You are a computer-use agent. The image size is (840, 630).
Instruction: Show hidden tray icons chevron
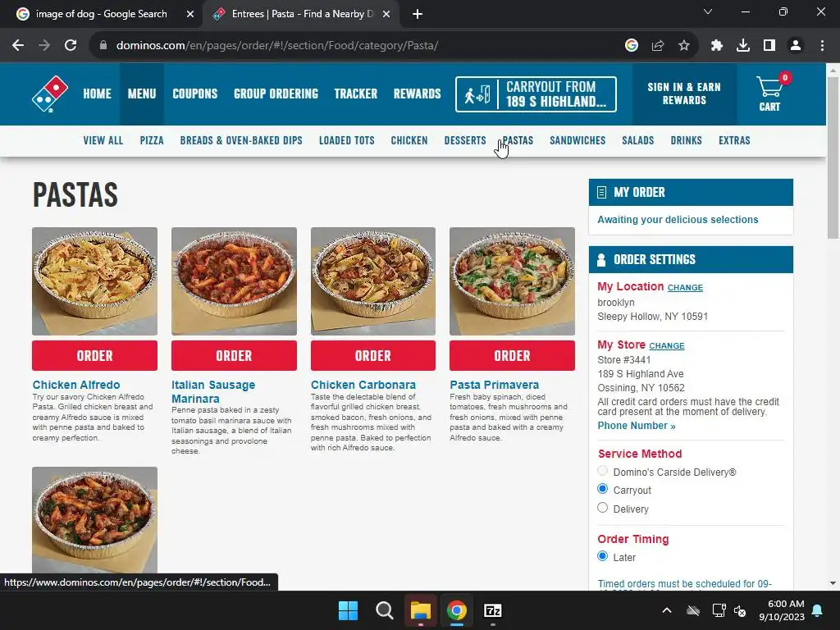point(667,610)
